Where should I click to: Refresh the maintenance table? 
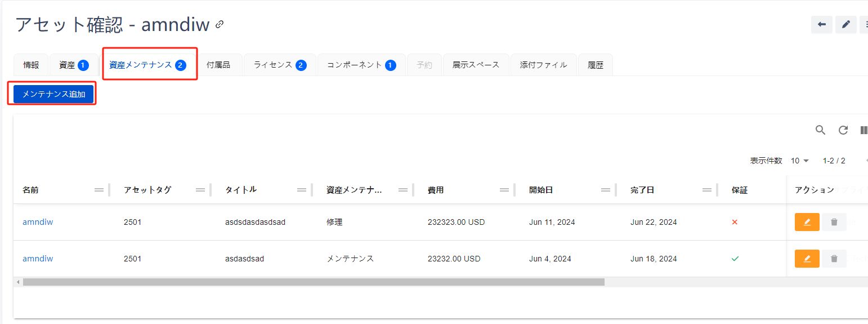pos(843,130)
